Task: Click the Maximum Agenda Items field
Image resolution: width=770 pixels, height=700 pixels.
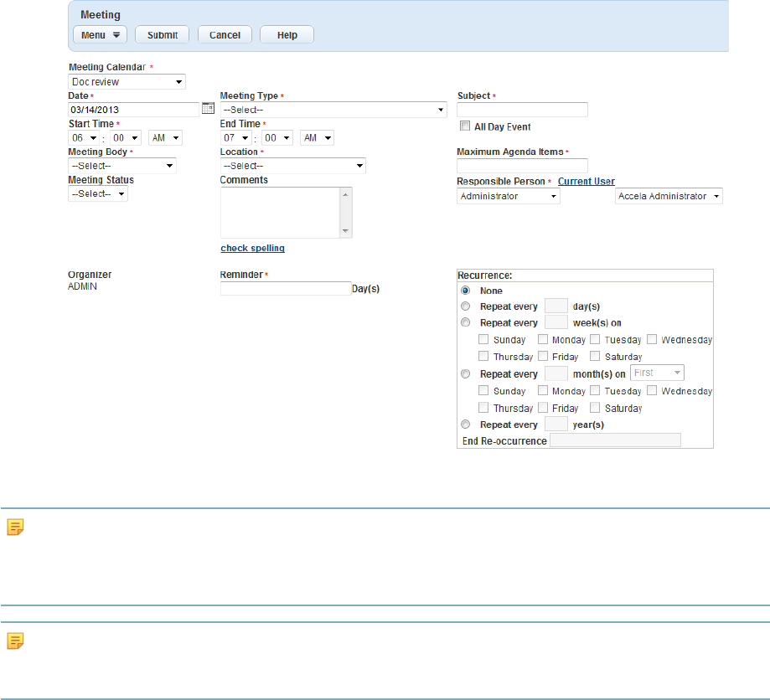Action: tap(522, 166)
